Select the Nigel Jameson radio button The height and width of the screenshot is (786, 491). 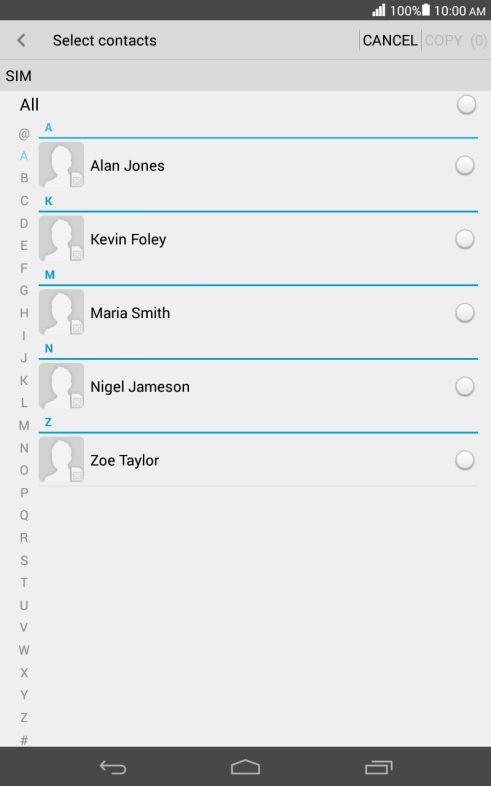[465, 386]
